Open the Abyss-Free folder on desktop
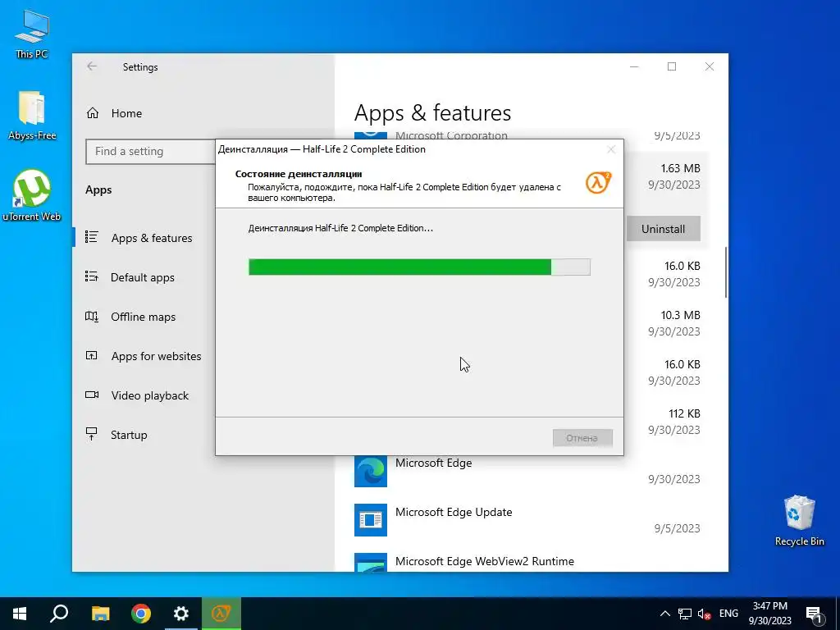This screenshot has width=840, height=630. click(x=32, y=116)
